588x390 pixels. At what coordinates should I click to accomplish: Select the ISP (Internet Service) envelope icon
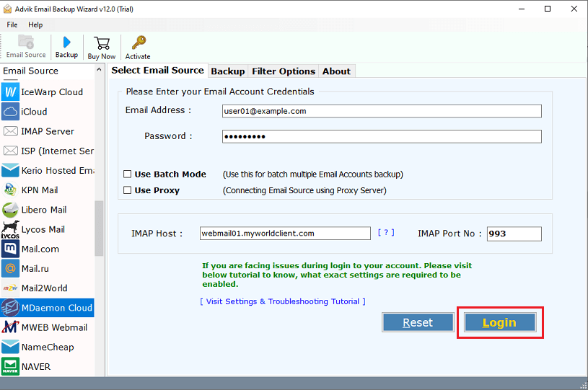coord(10,151)
